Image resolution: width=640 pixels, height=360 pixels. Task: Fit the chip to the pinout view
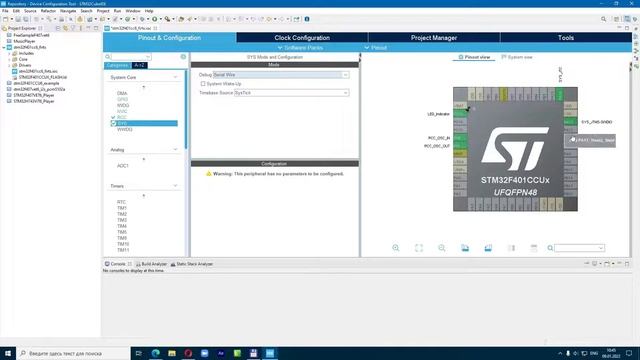419,248
